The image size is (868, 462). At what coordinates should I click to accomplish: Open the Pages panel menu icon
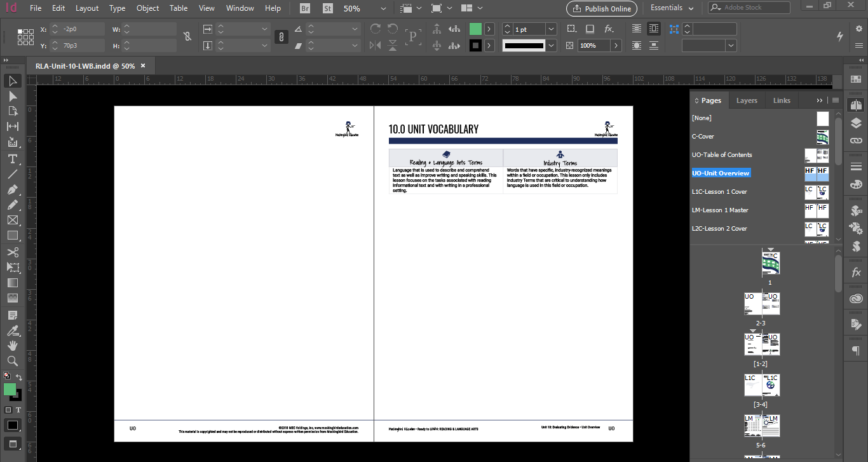[835, 100]
